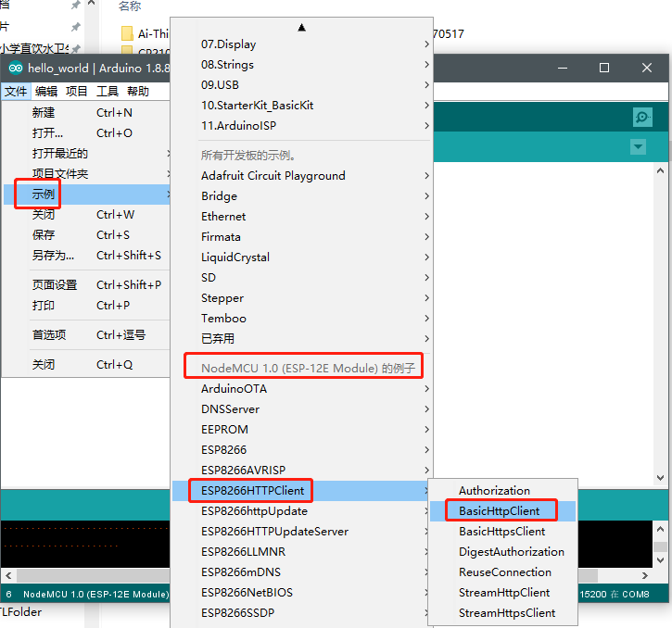Expand Adafruit Circuit Playground examples
This screenshot has height=628, width=672.
(302, 176)
